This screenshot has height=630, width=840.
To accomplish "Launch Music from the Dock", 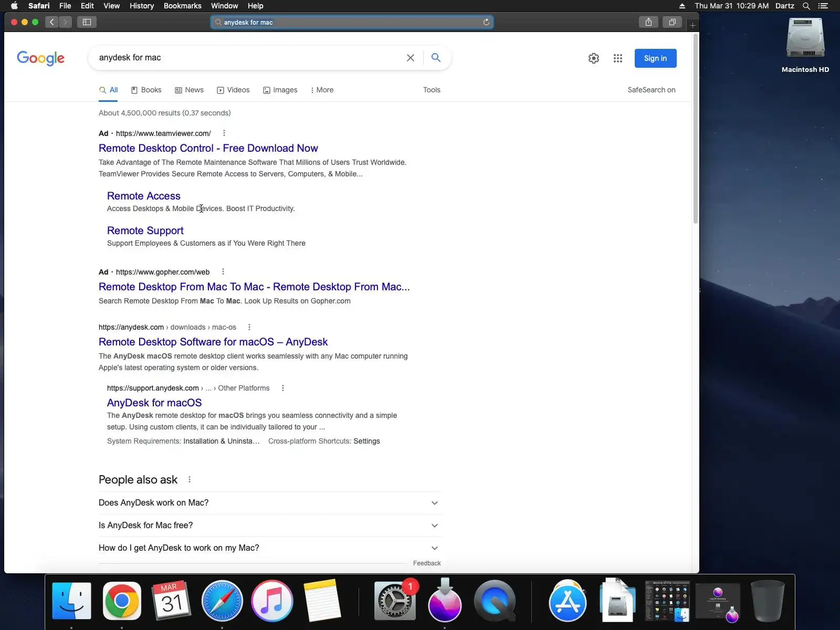I will click(272, 601).
